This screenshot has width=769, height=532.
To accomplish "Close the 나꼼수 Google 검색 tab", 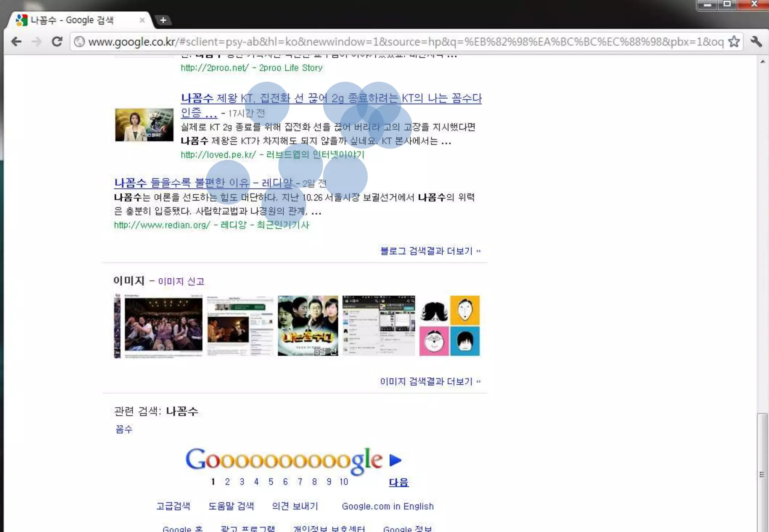I will [142, 20].
